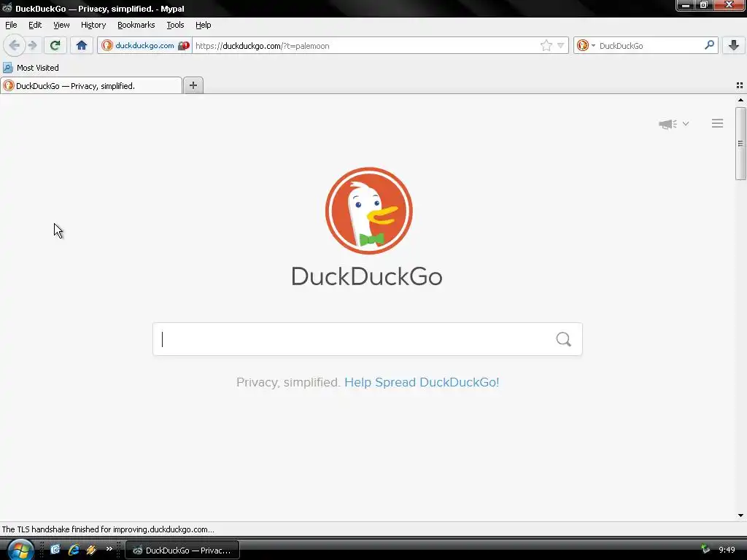Open the address bar history dropdown arrow

(561, 46)
